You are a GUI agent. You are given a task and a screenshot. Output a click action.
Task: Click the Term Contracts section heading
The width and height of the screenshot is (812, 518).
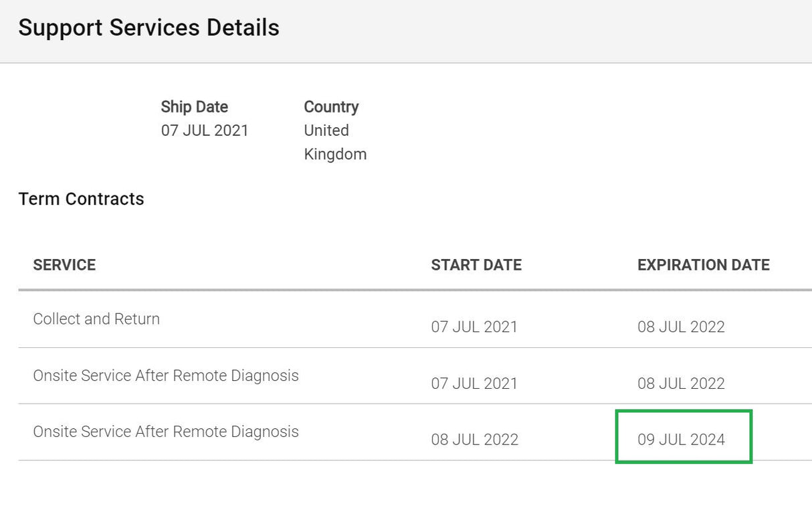[x=81, y=199]
